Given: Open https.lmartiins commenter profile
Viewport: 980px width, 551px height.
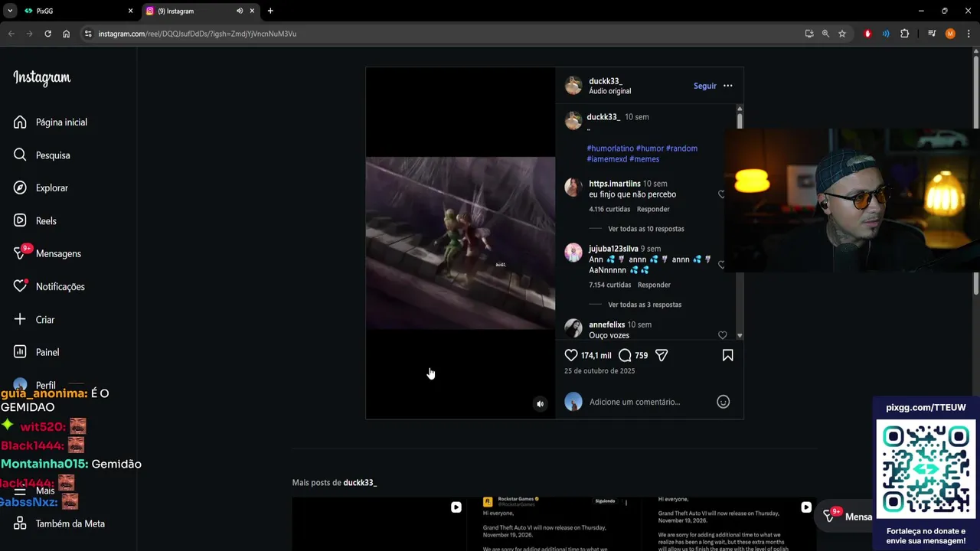Looking at the screenshot, I should tap(615, 184).
